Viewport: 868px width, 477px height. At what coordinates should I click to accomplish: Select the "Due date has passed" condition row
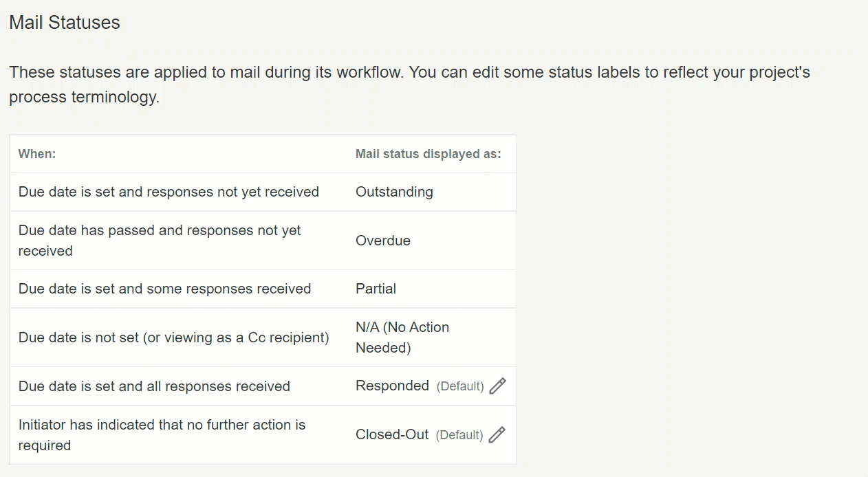160,241
